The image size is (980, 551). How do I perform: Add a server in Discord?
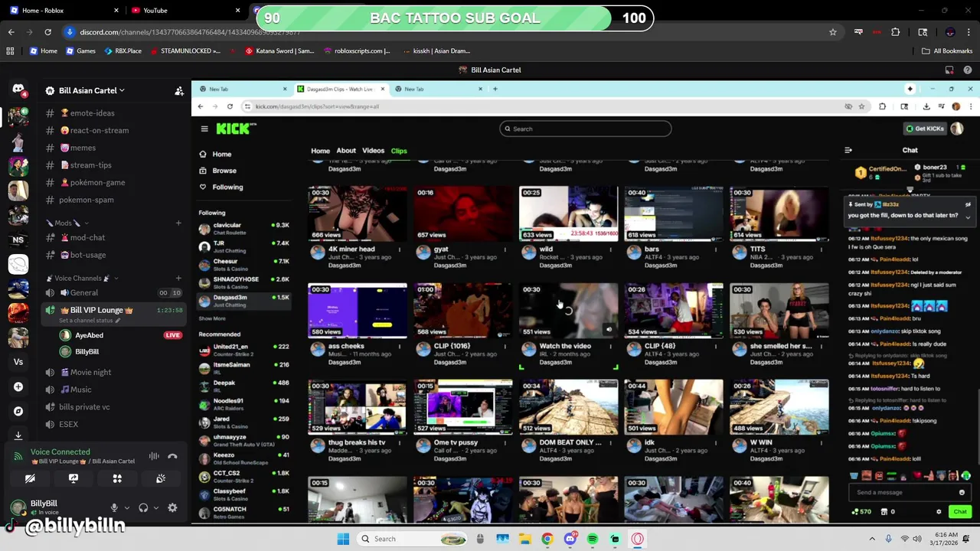click(x=18, y=387)
